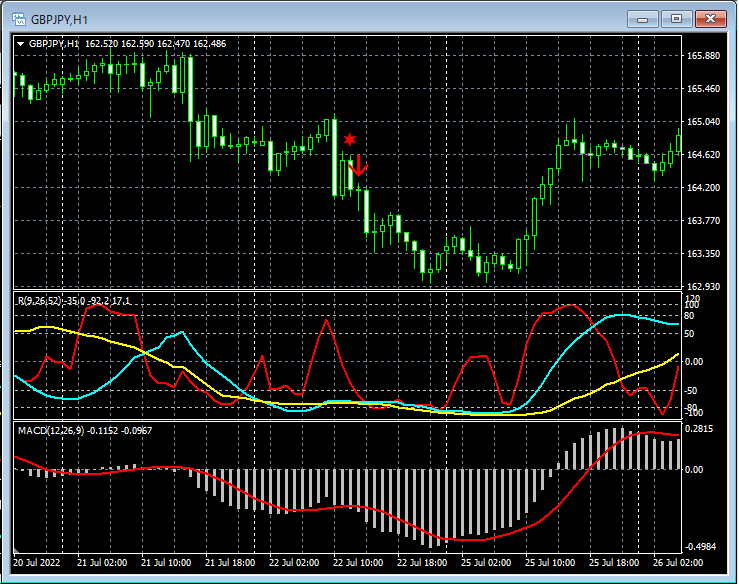Click the 0.00 level on MACD scale
Screen dimensions: 739x584
pyautogui.click(x=693, y=469)
